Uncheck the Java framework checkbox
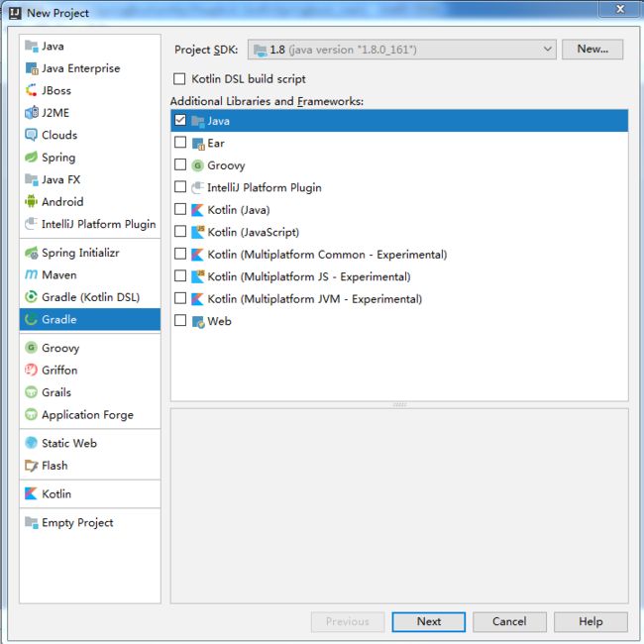This screenshot has height=644, width=644. pos(180,120)
